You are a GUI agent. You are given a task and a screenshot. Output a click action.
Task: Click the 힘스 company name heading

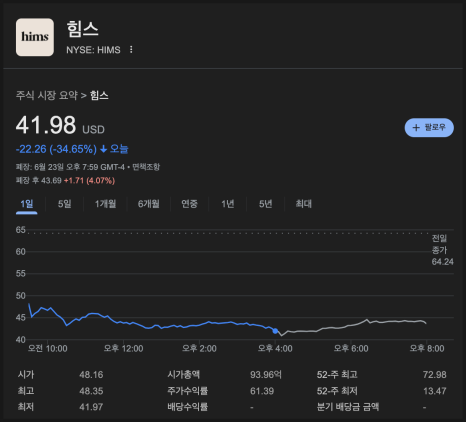tap(82, 29)
